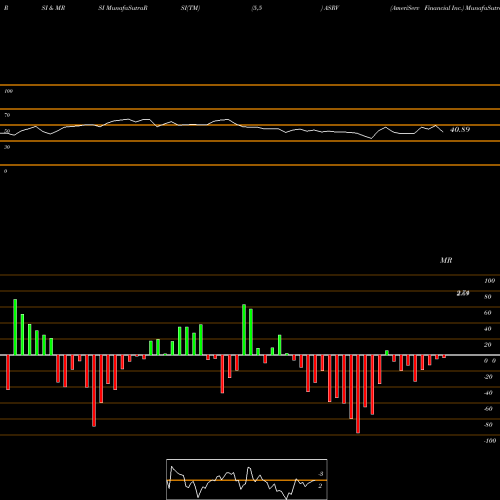The width and height of the screenshot is (500, 500).
Task: Click the MR axis label -20
Action: pyautogui.click(x=488, y=377)
